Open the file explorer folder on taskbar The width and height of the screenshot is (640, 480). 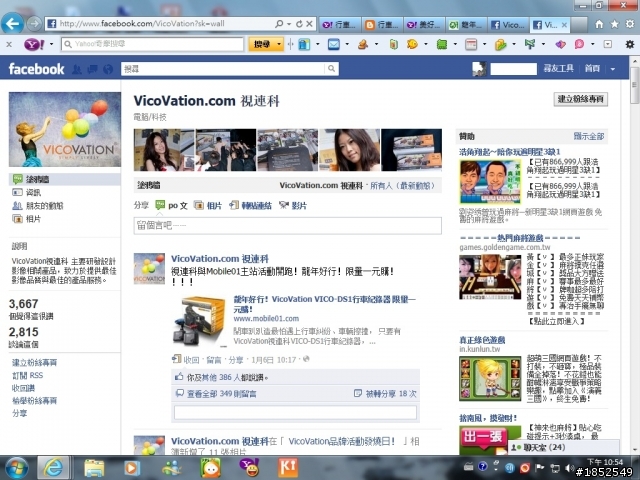coord(94,468)
